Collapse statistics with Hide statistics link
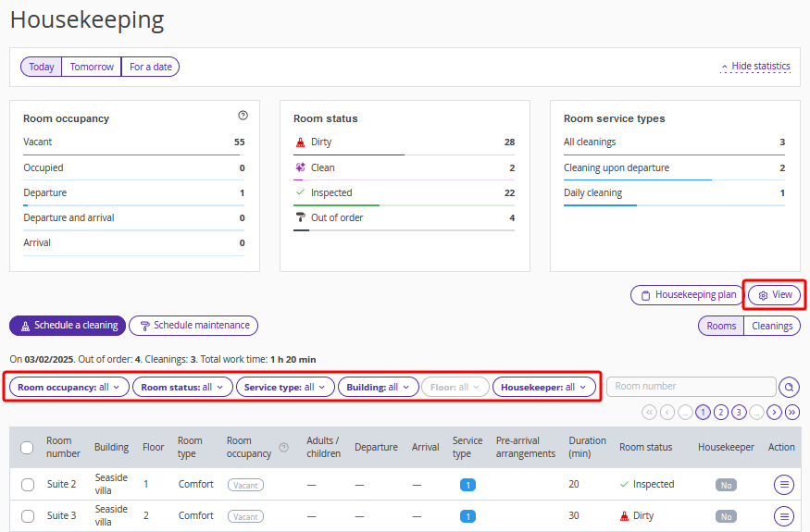This screenshot has height=532, width=810. pyautogui.click(x=755, y=67)
